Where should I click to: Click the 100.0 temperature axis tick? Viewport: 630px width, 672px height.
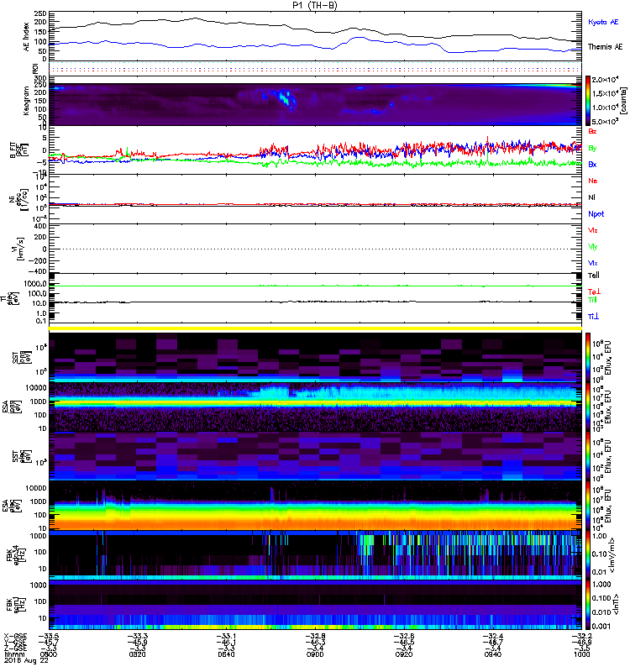[37, 293]
